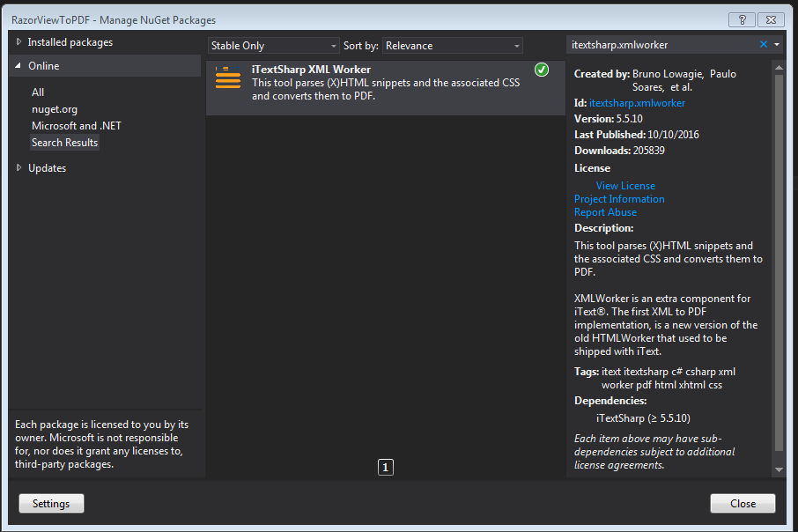The height and width of the screenshot is (532, 798).
Task: Click the iTextSharp XML Worker package icon
Action: 228,78
